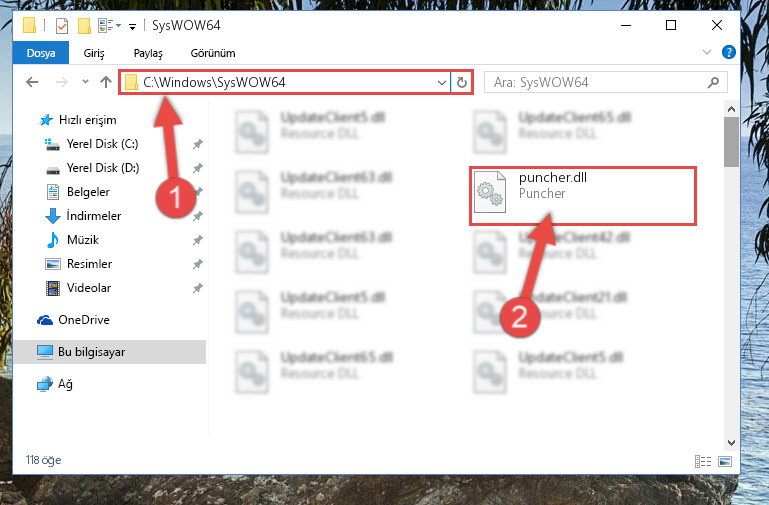The image size is (769, 505).
Task: Switch to the large icons view layout
Action: (x=725, y=461)
